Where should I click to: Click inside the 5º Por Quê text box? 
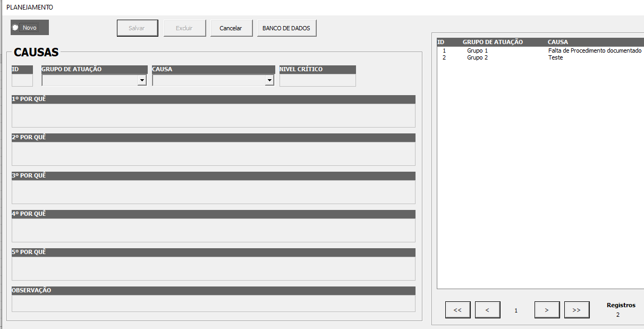pyautogui.click(x=214, y=268)
